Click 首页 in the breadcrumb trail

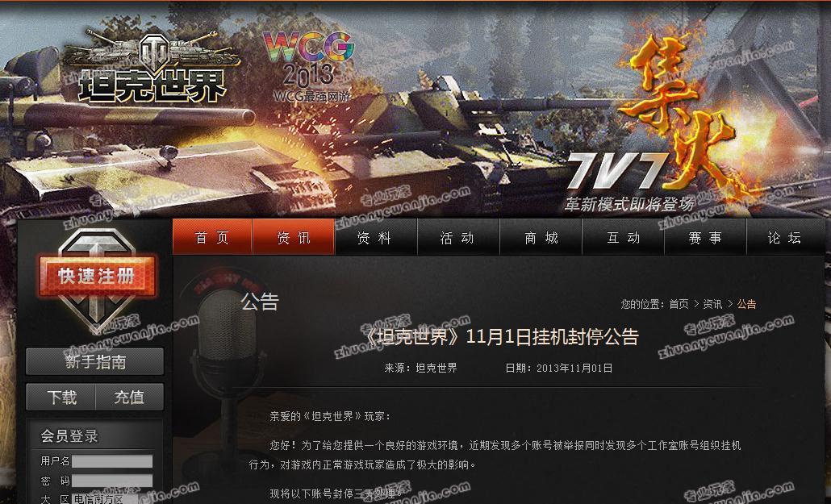pyautogui.click(x=679, y=304)
